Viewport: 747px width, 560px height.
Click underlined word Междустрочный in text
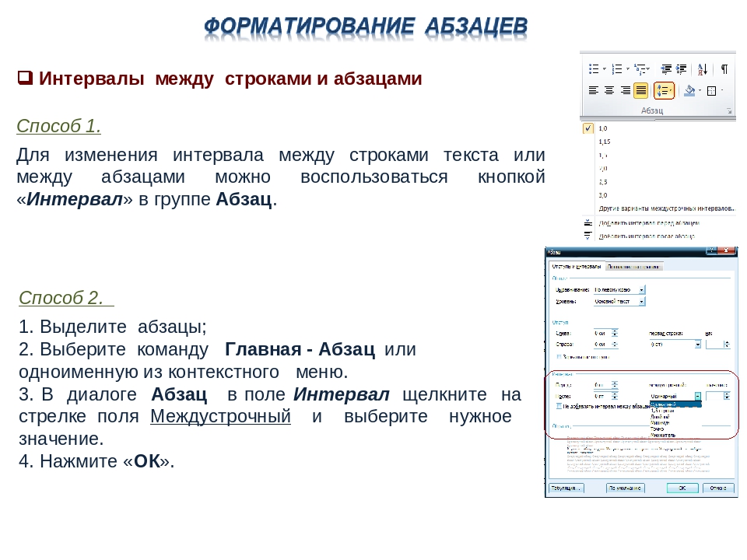pos(220,416)
